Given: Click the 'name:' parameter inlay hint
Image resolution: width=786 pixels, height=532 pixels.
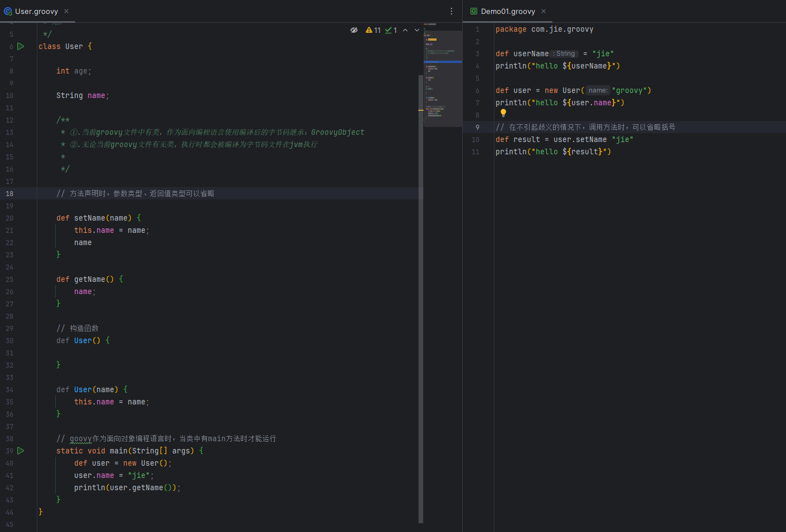Looking at the screenshot, I should coord(598,90).
